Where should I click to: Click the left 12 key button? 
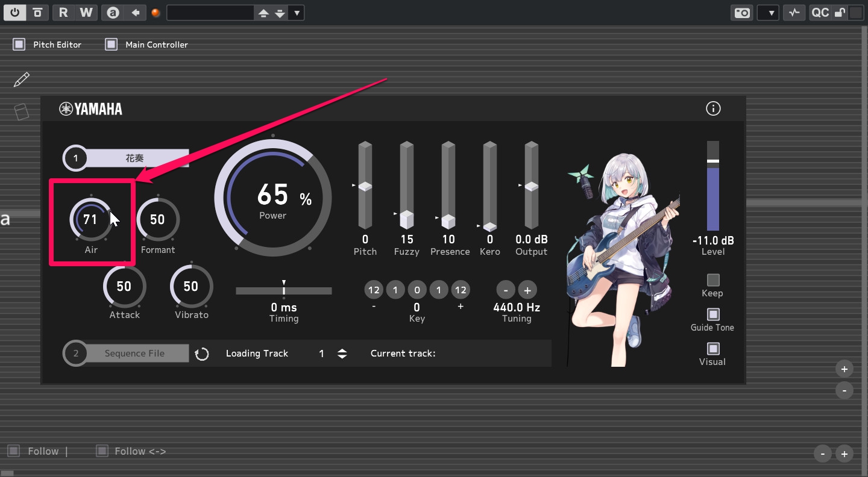(374, 290)
